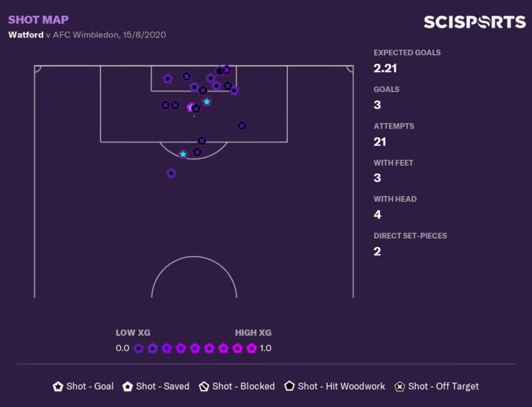The width and height of the screenshot is (532, 407).
Task: Click the SHOT MAP heading
Action: click(x=38, y=19)
